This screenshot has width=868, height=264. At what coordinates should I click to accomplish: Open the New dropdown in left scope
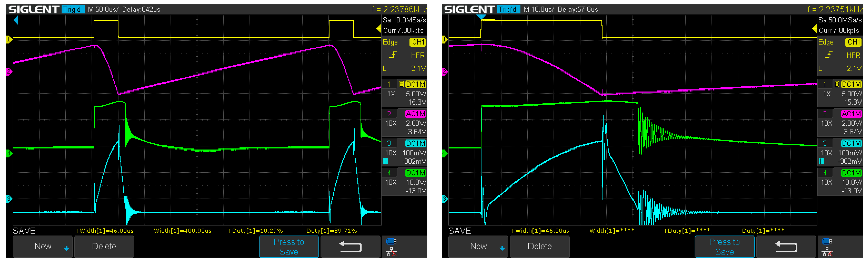(43, 246)
